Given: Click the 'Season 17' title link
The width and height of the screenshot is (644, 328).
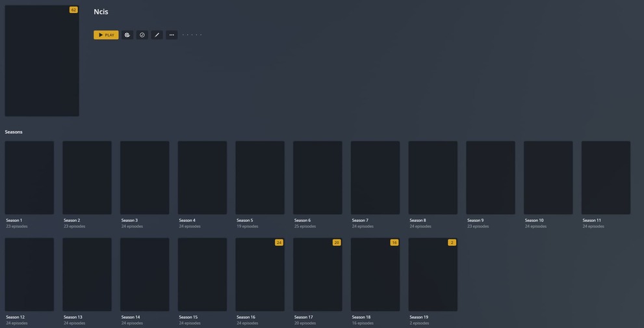Looking at the screenshot, I should click(x=303, y=317).
